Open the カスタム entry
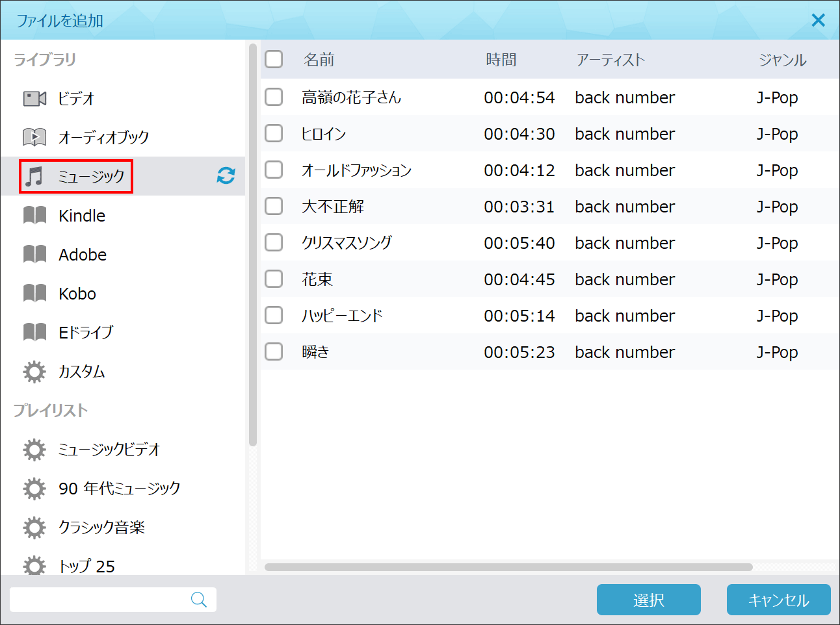The image size is (840, 625). 123,371
